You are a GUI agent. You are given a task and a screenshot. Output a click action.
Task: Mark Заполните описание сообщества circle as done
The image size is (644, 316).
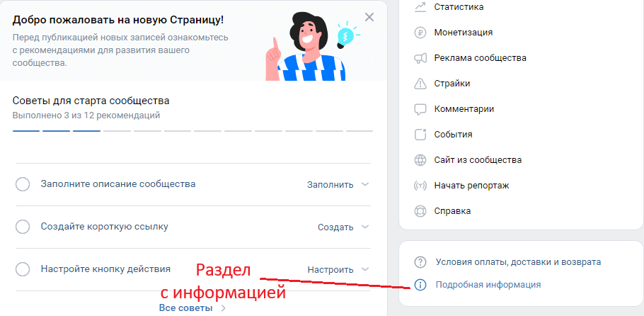pyautogui.click(x=23, y=184)
